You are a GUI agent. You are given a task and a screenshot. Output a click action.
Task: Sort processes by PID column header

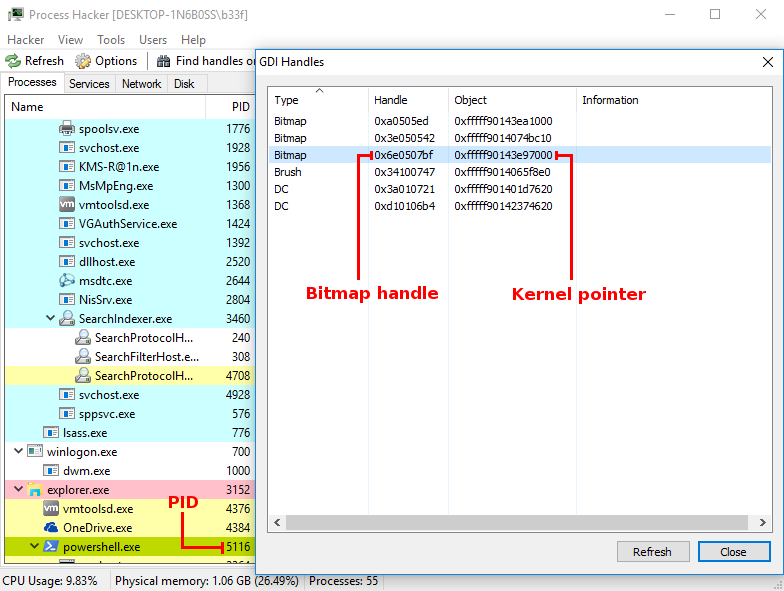click(x=230, y=106)
